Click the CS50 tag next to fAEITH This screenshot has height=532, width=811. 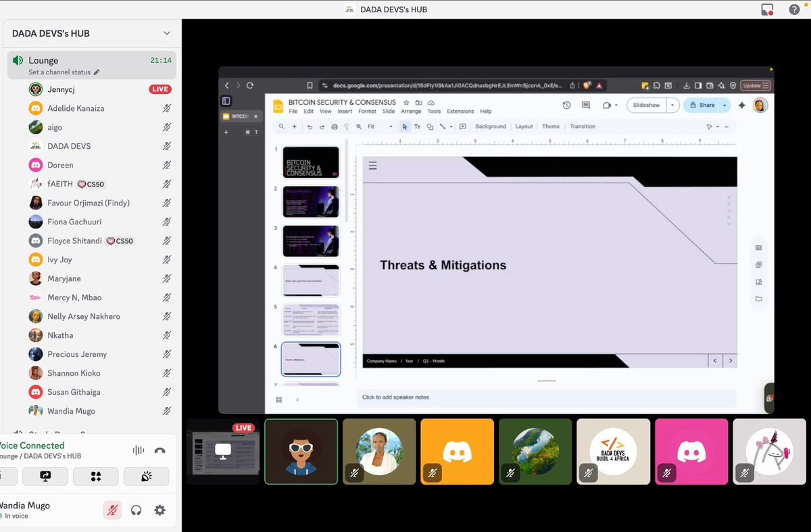click(x=91, y=184)
